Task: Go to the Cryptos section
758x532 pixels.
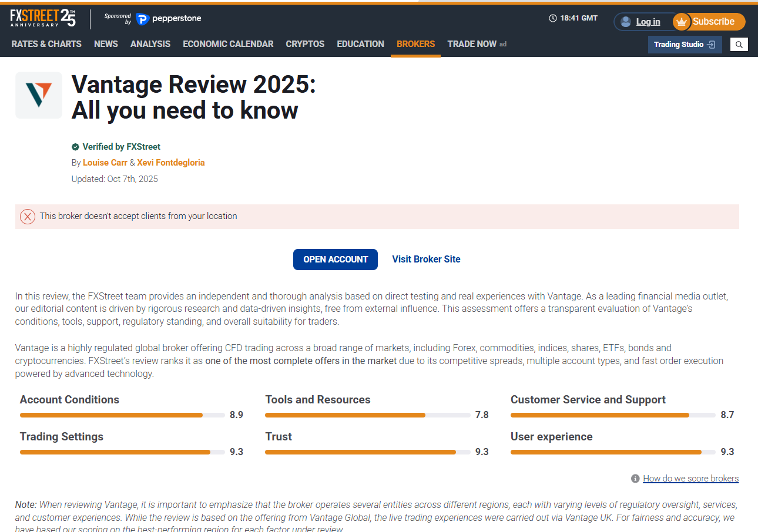Action: coord(305,44)
